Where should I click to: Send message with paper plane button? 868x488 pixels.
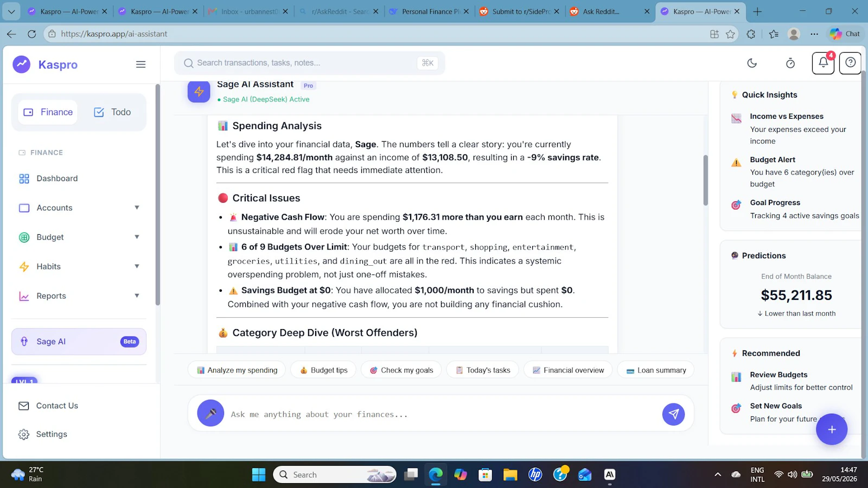pos(673,414)
